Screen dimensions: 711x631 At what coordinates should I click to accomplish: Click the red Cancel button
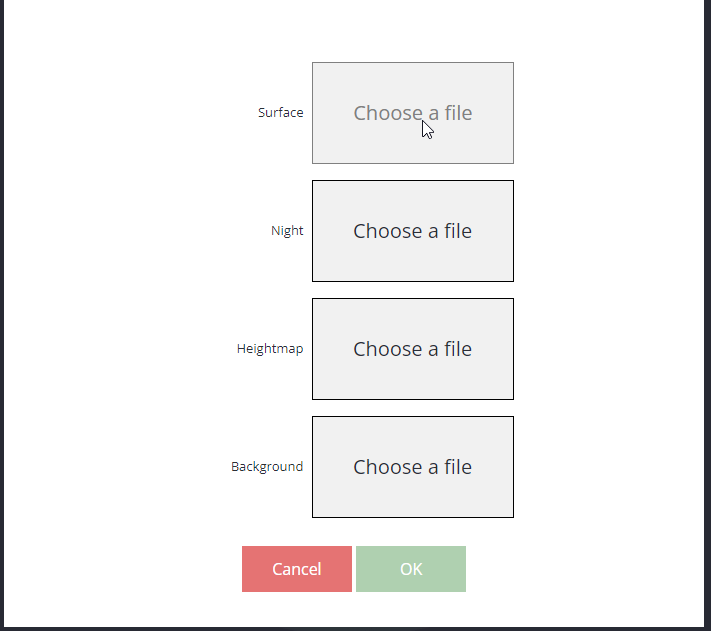click(x=297, y=568)
